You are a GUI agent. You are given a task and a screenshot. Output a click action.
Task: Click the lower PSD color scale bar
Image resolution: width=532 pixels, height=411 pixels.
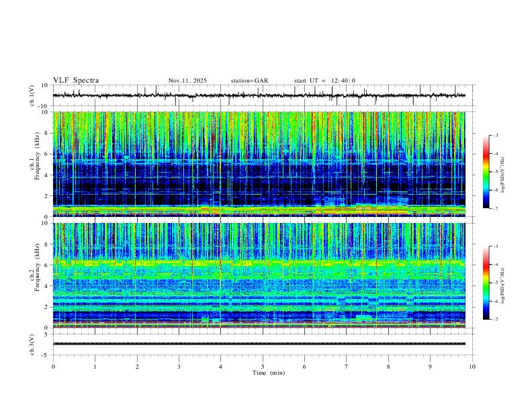tap(486, 283)
